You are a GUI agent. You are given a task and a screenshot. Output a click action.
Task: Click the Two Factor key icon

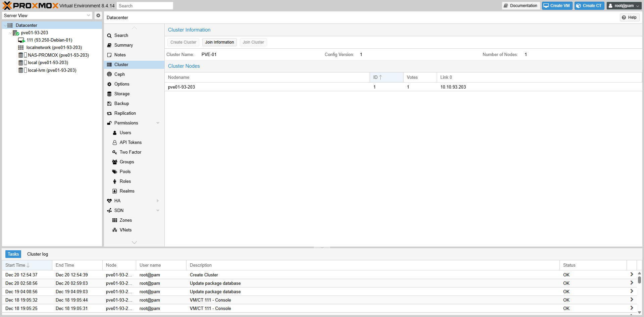[x=115, y=152]
